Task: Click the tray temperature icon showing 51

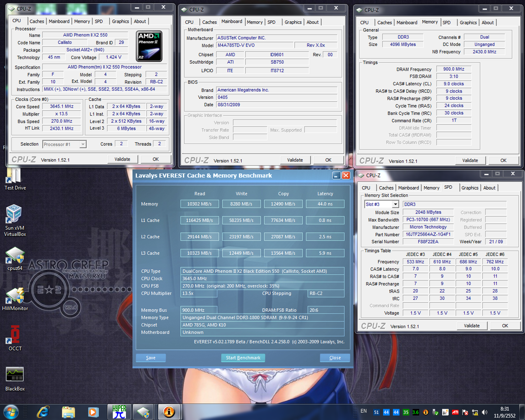Action: point(376,412)
